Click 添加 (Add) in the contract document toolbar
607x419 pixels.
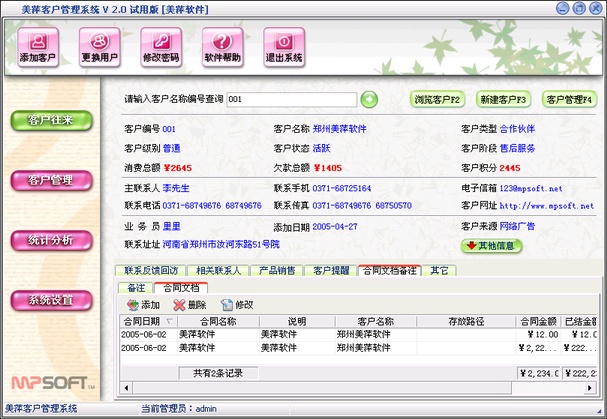tap(142, 304)
